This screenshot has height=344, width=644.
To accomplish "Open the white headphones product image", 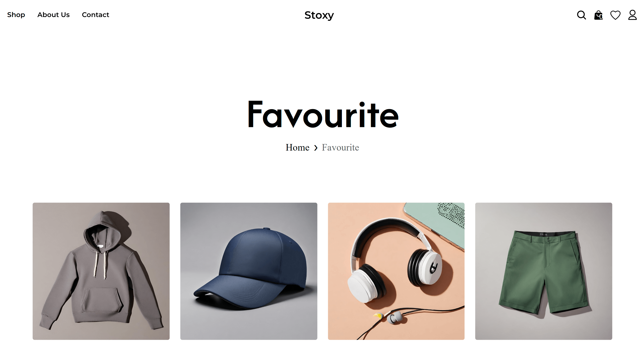I will [396, 271].
